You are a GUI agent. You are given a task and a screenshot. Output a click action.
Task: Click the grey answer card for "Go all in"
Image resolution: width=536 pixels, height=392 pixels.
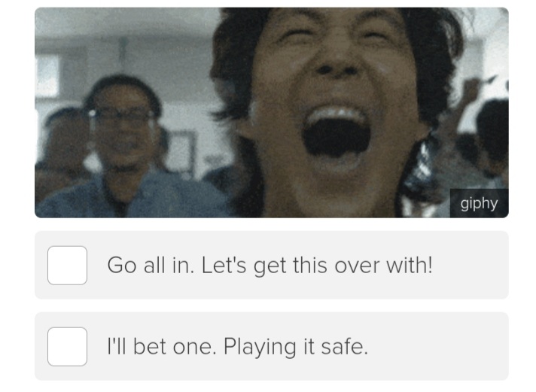pyautogui.click(x=272, y=265)
